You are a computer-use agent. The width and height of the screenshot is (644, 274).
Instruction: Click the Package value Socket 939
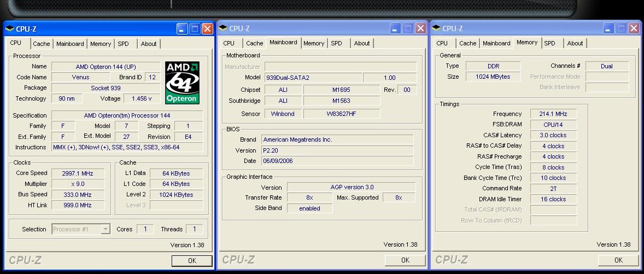click(106, 88)
